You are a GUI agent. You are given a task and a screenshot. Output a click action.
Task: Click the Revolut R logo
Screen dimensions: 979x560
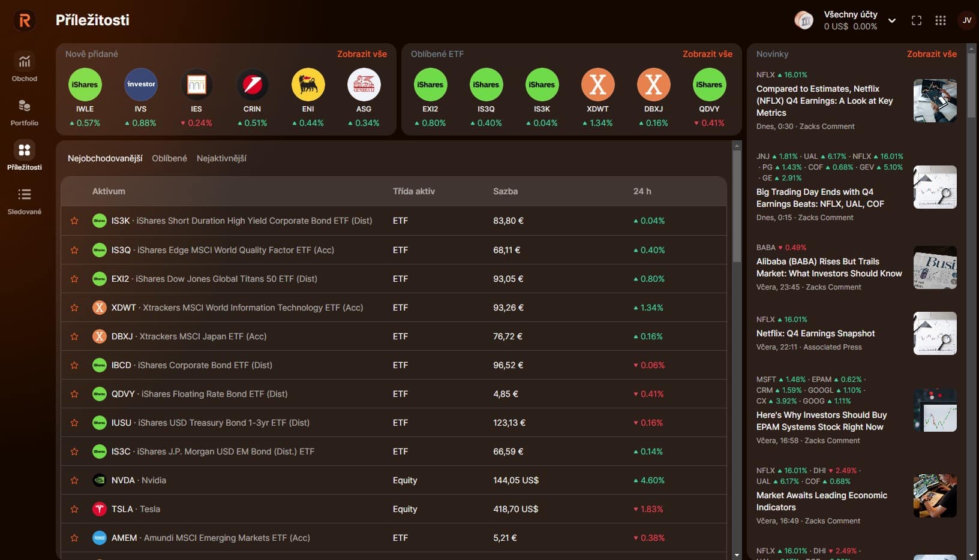pos(25,20)
